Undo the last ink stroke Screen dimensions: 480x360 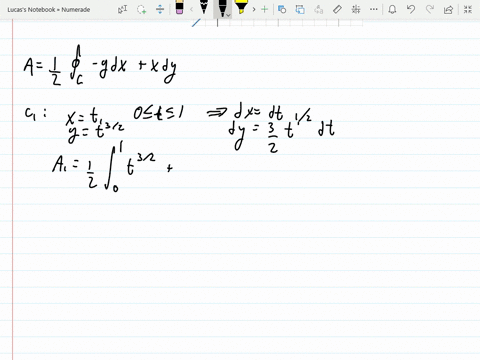point(411,9)
